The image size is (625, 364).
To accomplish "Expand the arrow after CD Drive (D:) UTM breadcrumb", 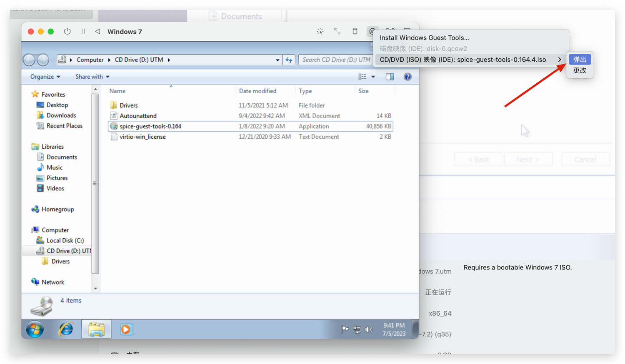I will [169, 60].
